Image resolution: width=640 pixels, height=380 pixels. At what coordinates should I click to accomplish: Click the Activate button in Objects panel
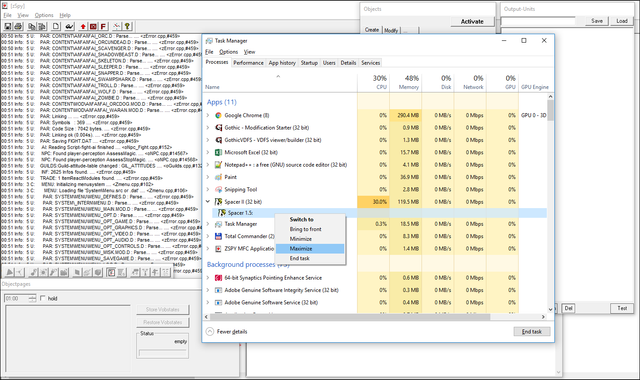(x=472, y=22)
